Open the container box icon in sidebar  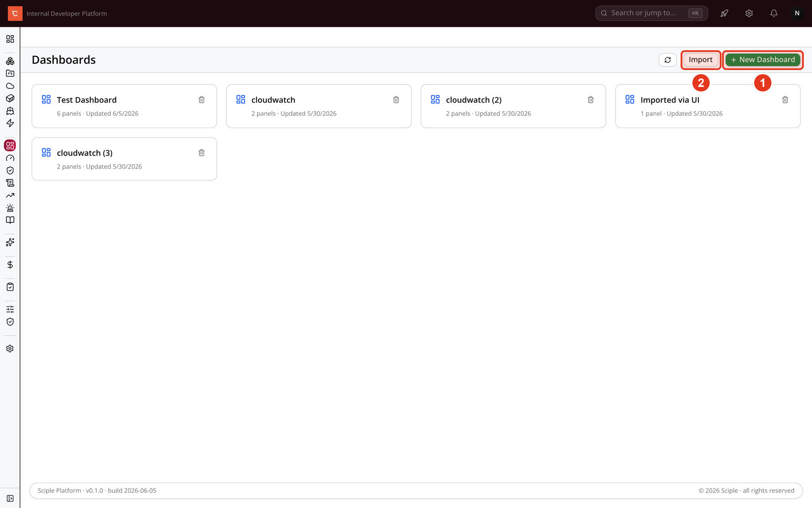pos(10,98)
